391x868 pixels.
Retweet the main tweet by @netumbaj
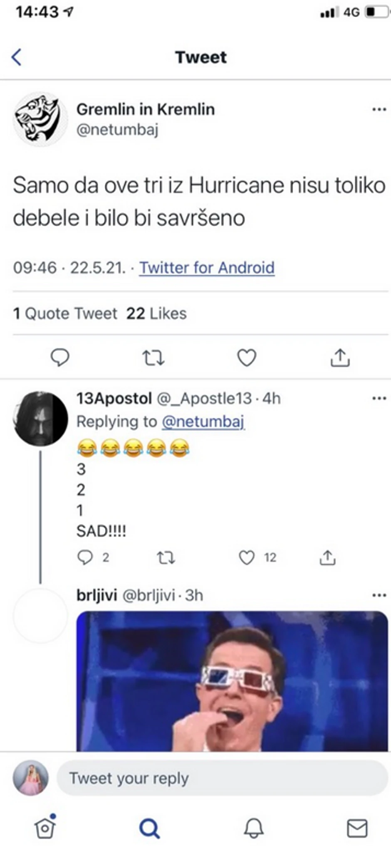coord(153,358)
